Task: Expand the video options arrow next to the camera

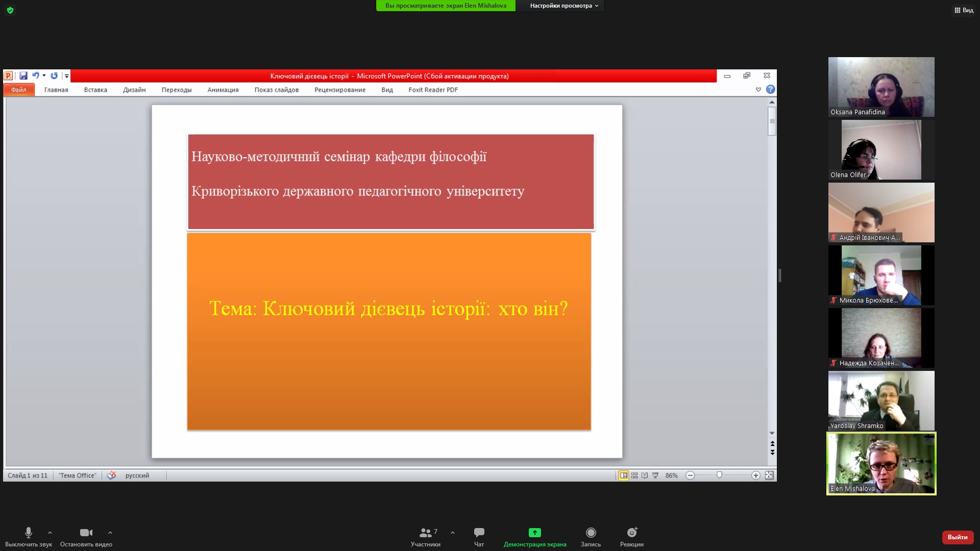Action: click(110, 533)
